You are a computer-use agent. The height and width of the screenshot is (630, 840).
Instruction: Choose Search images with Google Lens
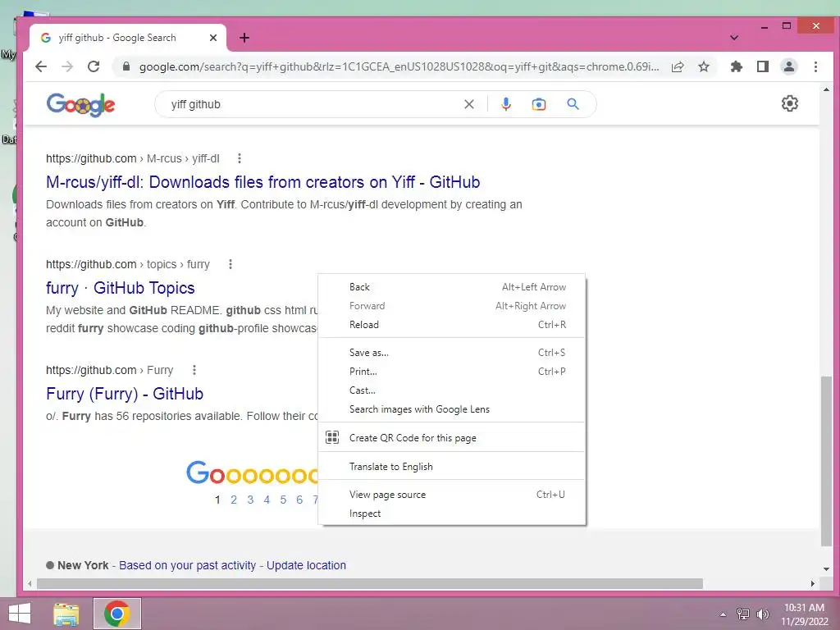(452, 409)
